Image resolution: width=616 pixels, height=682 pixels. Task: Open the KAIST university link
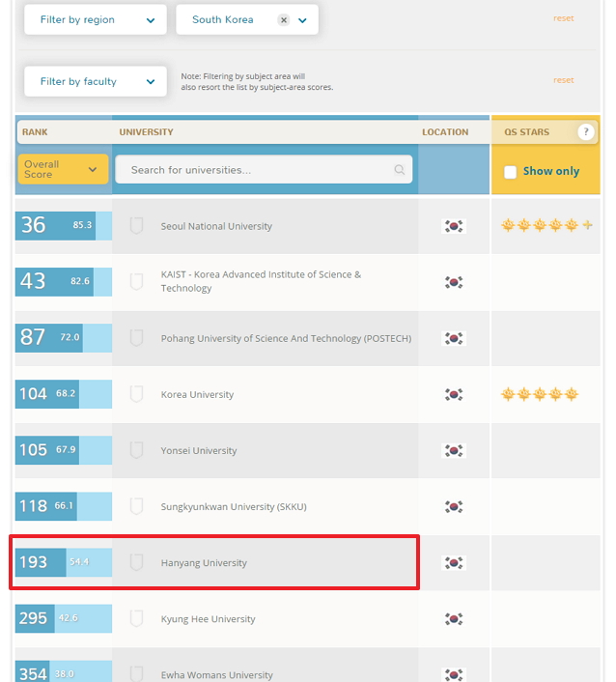[261, 281]
